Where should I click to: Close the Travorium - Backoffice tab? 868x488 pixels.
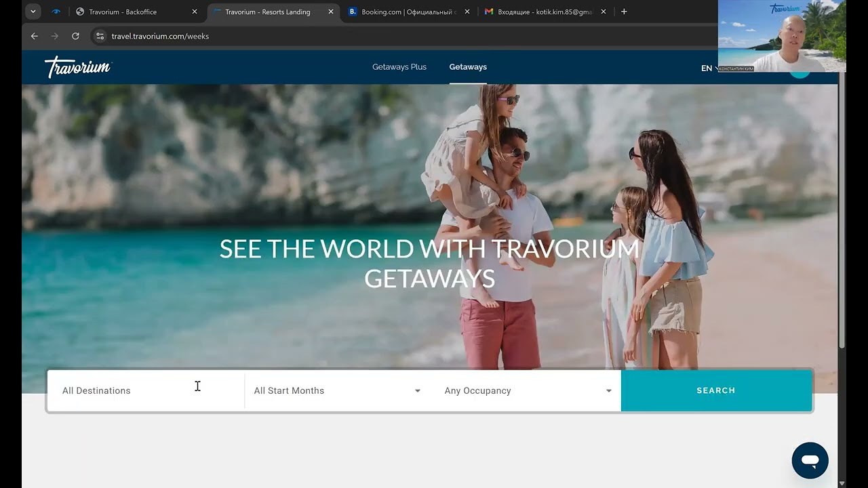pyautogui.click(x=195, y=12)
